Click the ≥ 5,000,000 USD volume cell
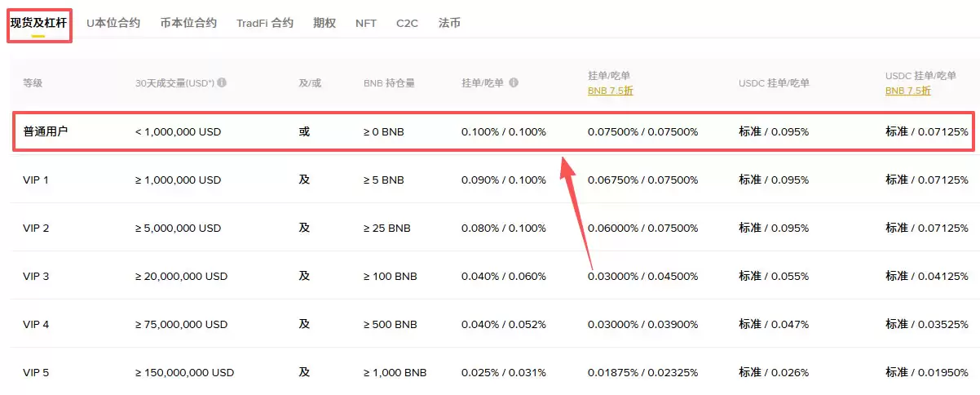The width and height of the screenshot is (980, 395). point(178,228)
